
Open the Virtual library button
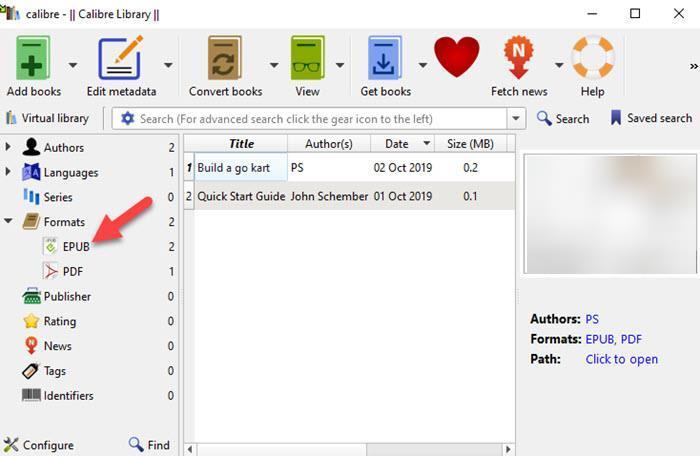pyautogui.click(x=47, y=118)
